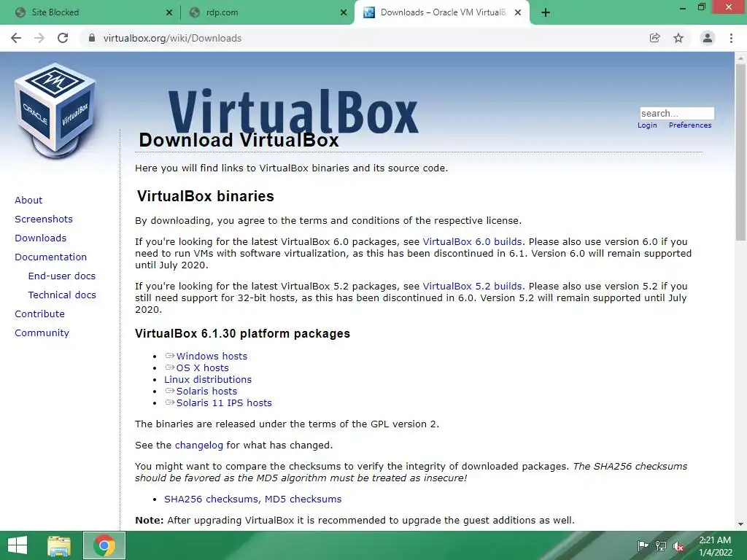This screenshot has width=747, height=560.
Task: Open File Explorer from the taskbar
Action: [60, 545]
